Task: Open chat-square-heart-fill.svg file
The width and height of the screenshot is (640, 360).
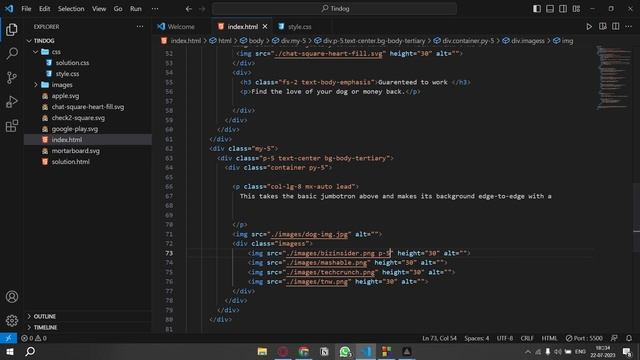Action: [x=88, y=107]
